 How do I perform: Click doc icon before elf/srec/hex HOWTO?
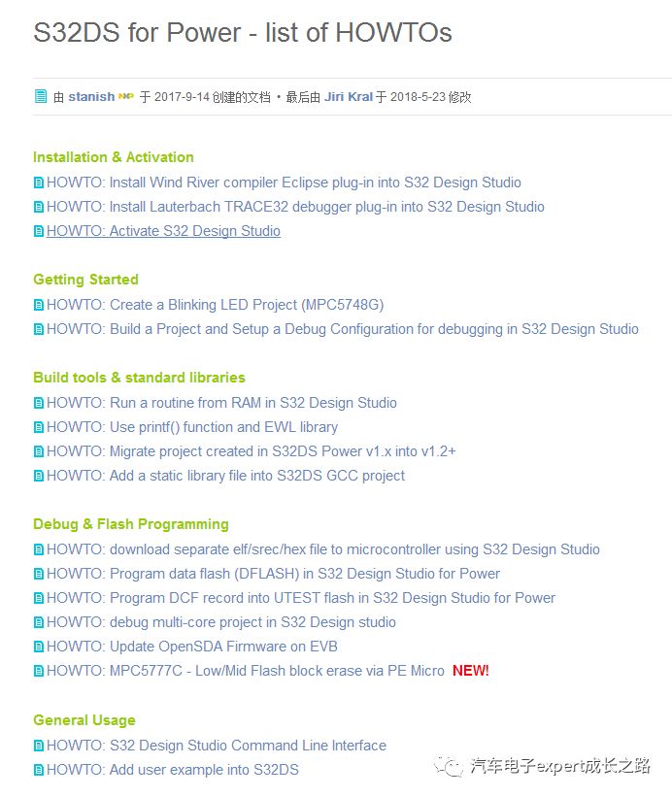click(x=39, y=549)
